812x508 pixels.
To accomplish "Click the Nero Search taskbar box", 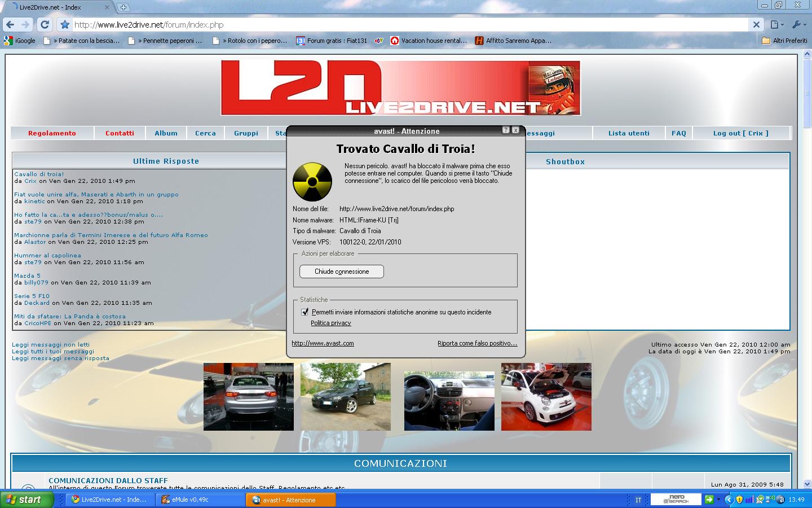I will tap(676, 500).
